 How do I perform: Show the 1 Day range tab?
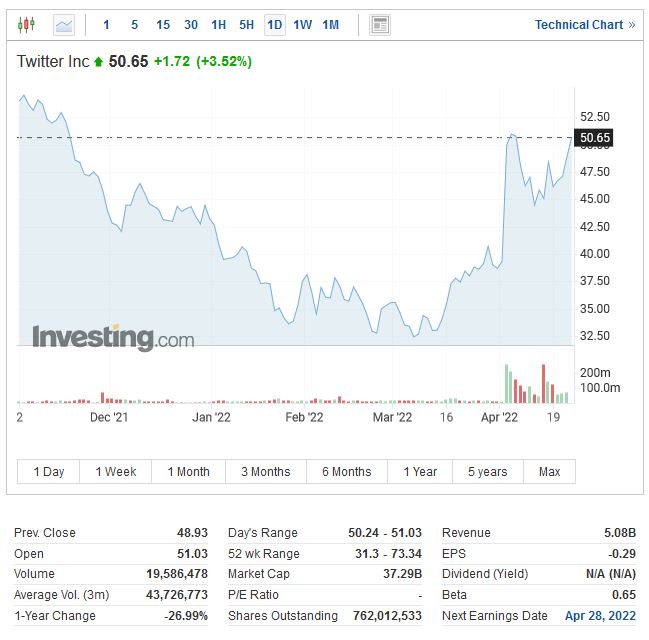coord(49,471)
